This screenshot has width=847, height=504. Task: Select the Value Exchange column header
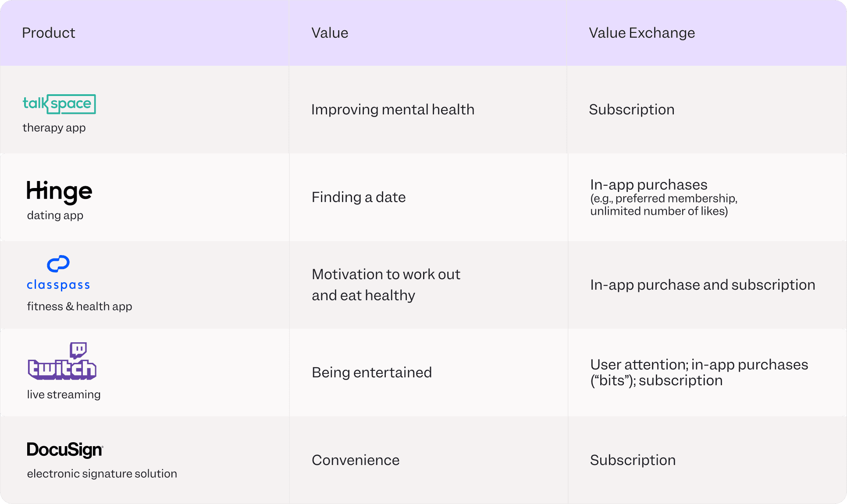pos(642,33)
